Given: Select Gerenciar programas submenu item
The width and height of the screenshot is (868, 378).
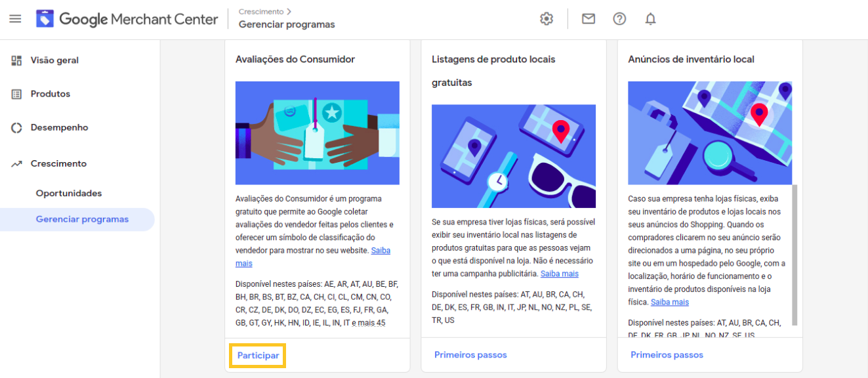Looking at the screenshot, I should click(x=77, y=219).
